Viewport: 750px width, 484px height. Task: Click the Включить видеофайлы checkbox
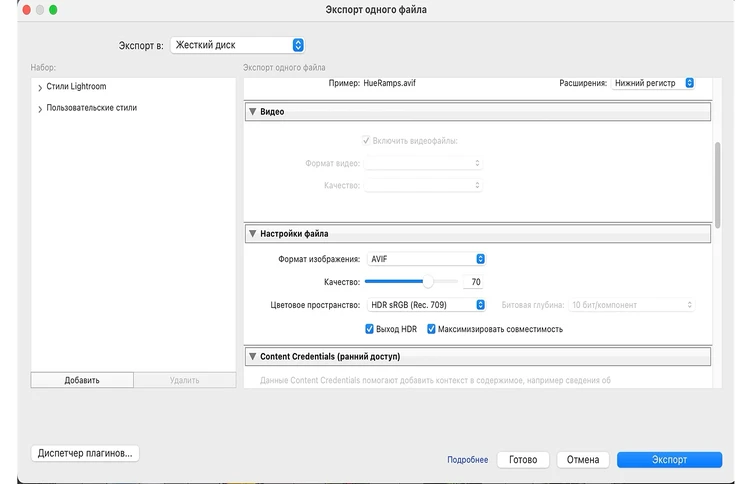pos(367,141)
